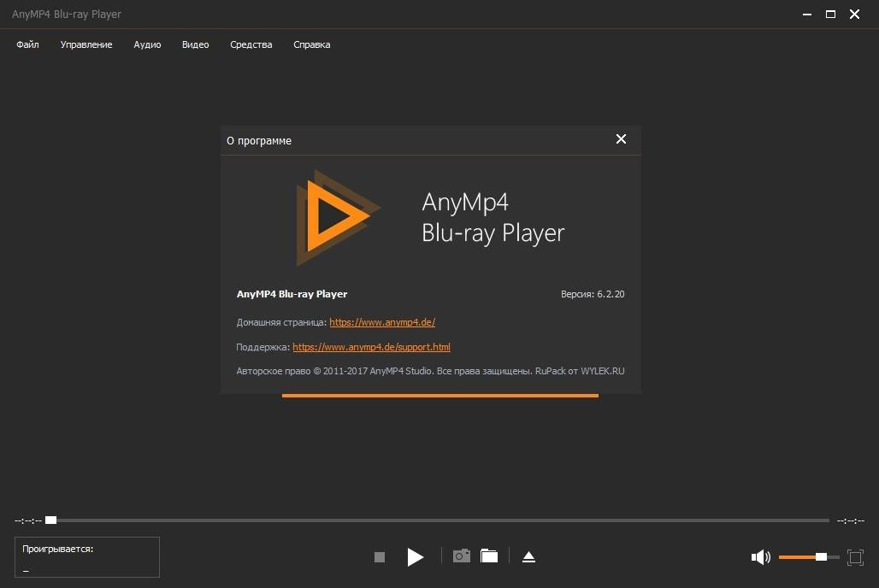The width and height of the screenshot is (879, 588).
Task: Open the https://www.anymp4.de/ homepage link
Action: click(382, 322)
